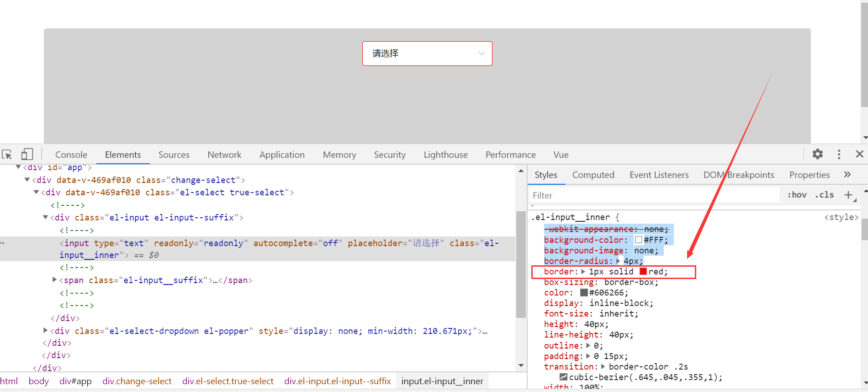Open the Sources tab
The width and height of the screenshot is (868, 392).
pos(174,155)
